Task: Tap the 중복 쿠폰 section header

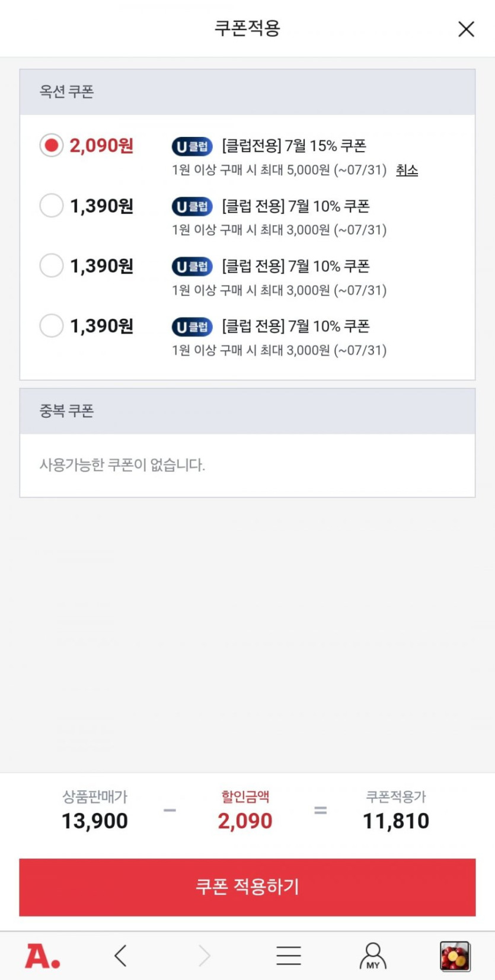Action: click(67, 411)
